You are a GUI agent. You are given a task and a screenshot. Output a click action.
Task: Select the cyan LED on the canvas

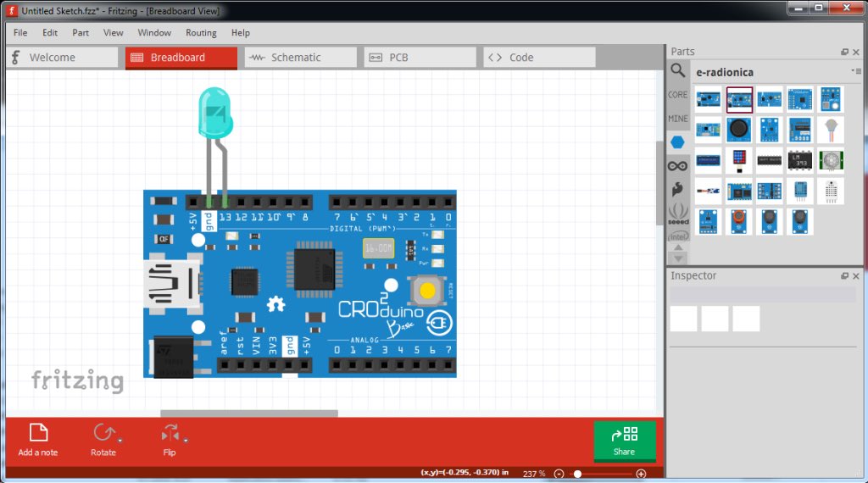point(215,113)
